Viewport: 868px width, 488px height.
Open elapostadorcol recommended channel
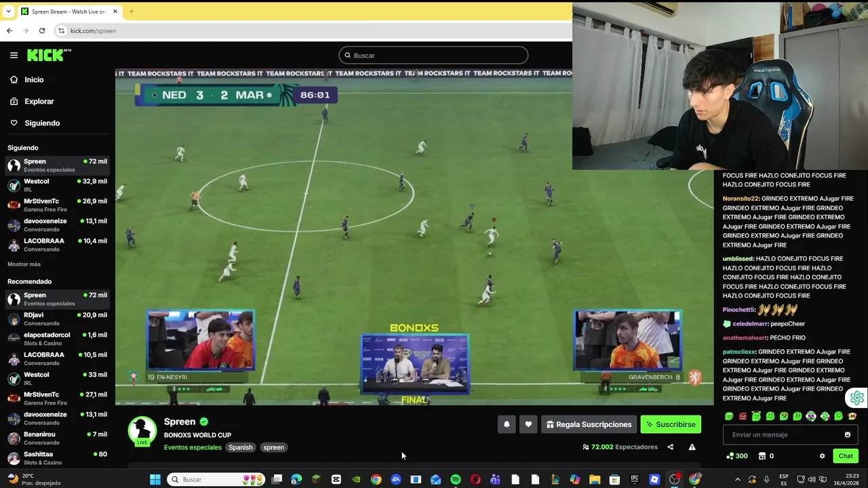pyautogui.click(x=57, y=338)
